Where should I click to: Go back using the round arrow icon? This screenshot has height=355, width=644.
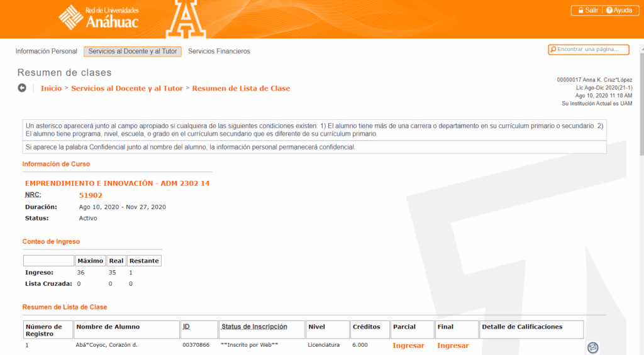point(22,88)
